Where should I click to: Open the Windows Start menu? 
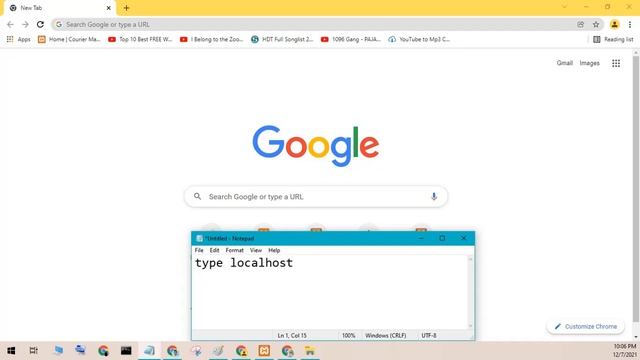pyautogui.click(x=11, y=351)
